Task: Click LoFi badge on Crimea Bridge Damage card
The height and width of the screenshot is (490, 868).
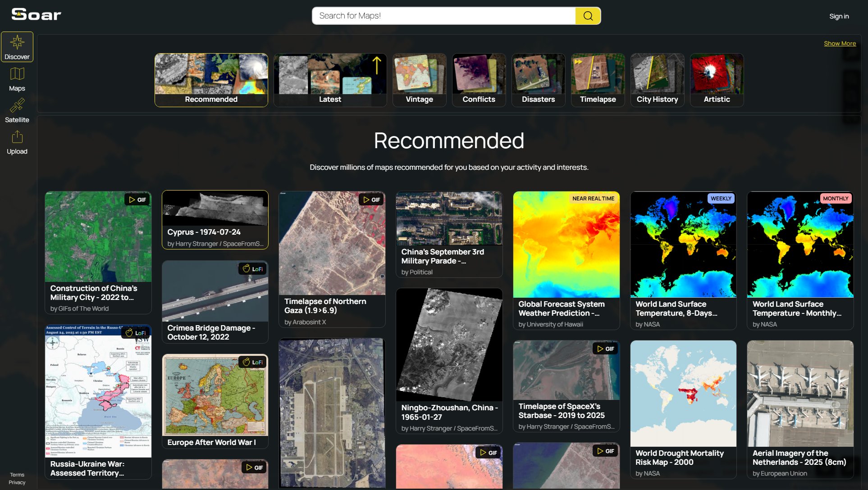Action: (x=253, y=269)
